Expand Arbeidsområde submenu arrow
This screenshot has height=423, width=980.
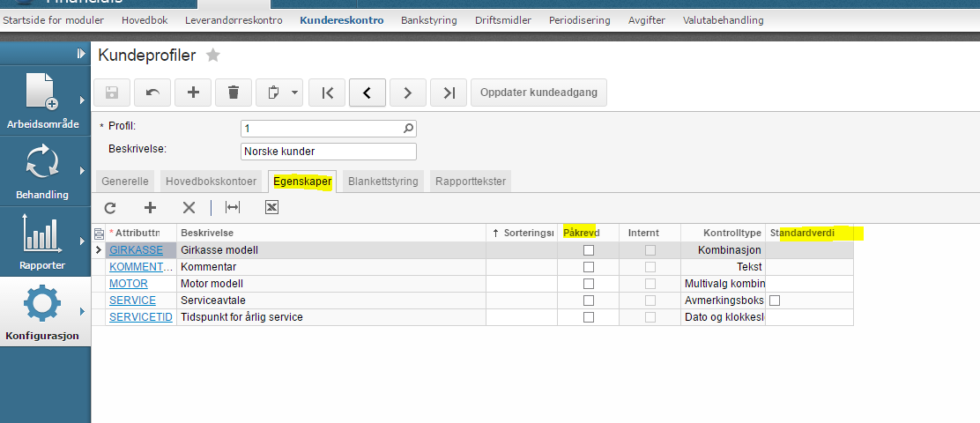pos(82,100)
